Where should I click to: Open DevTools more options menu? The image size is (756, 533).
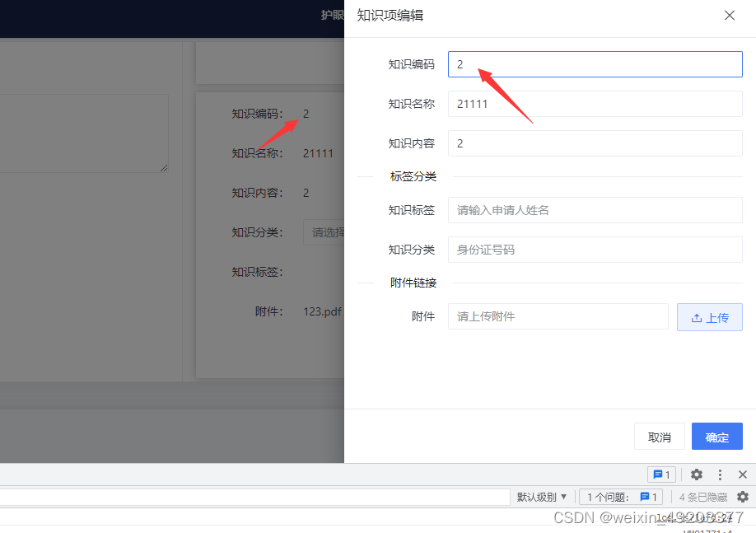point(720,475)
